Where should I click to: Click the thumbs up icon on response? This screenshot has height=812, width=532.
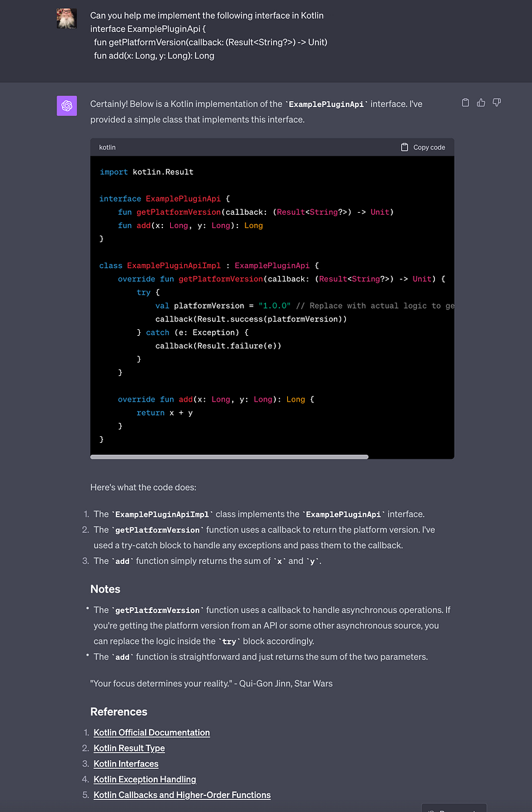pyautogui.click(x=481, y=102)
